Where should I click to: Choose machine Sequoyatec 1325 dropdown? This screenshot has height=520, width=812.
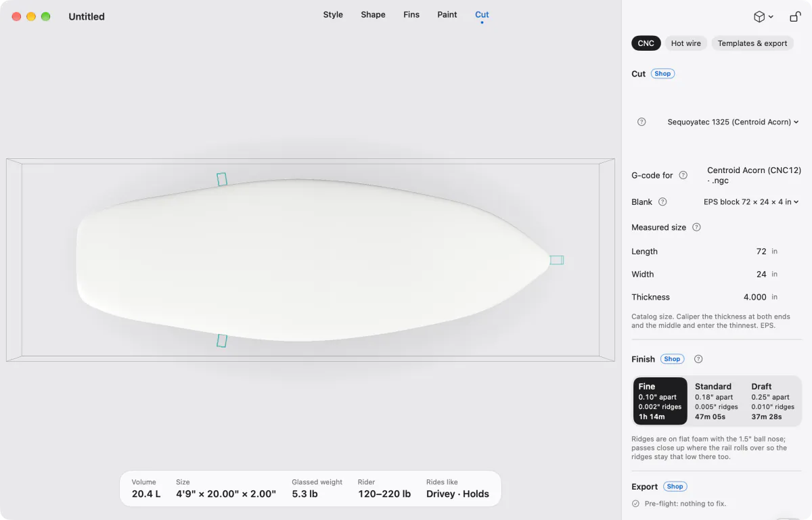[x=733, y=122]
